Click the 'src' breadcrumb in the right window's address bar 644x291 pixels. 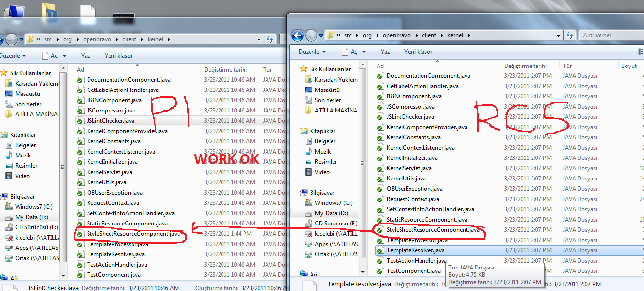coord(348,35)
